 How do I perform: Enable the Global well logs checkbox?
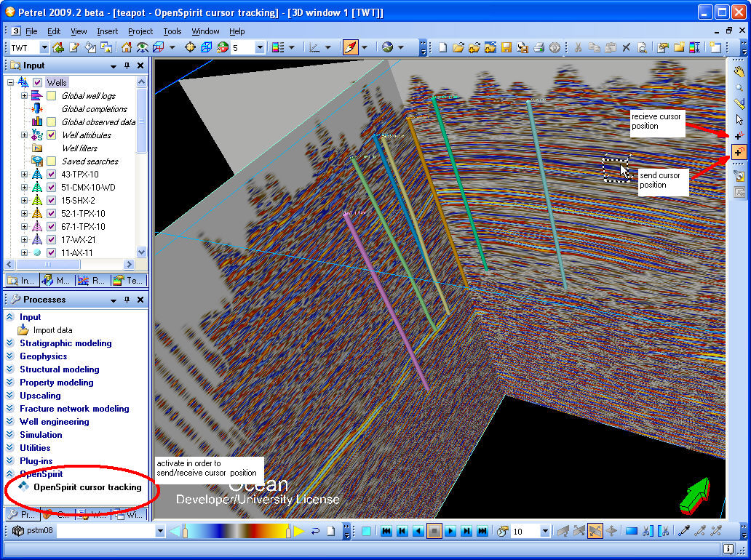click(52, 96)
